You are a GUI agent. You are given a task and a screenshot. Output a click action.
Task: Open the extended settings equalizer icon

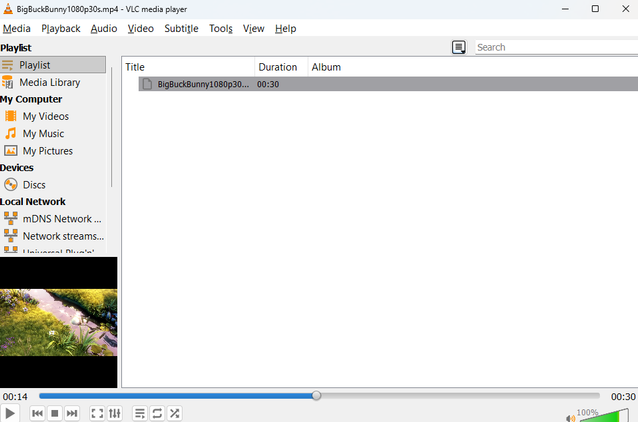(115, 413)
